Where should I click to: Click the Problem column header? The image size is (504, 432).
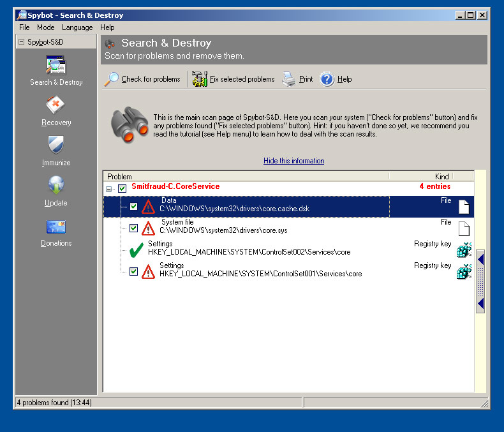click(246, 177)
